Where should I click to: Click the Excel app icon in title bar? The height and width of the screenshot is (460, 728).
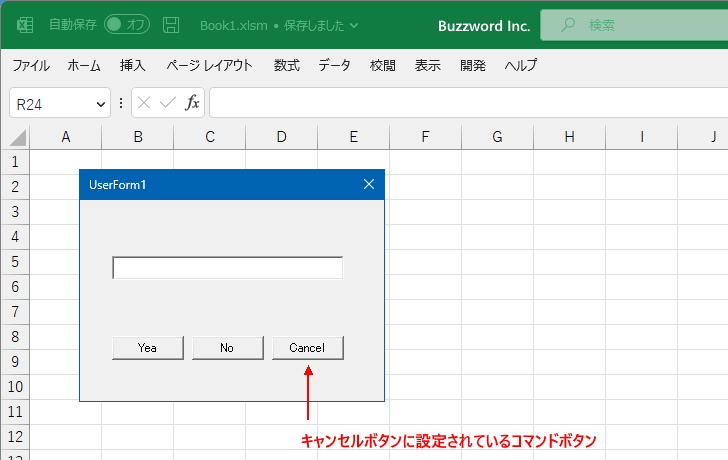pyautogui.click(x=25, y=25)
